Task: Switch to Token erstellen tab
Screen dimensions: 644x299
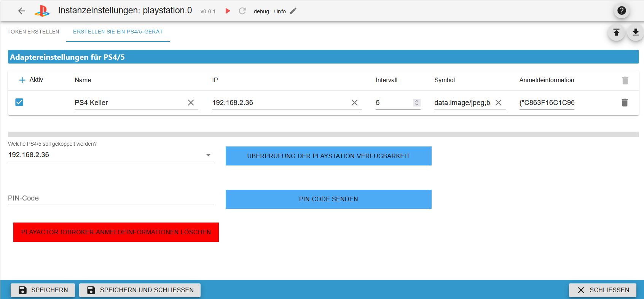Action: [x=33, y=32]
